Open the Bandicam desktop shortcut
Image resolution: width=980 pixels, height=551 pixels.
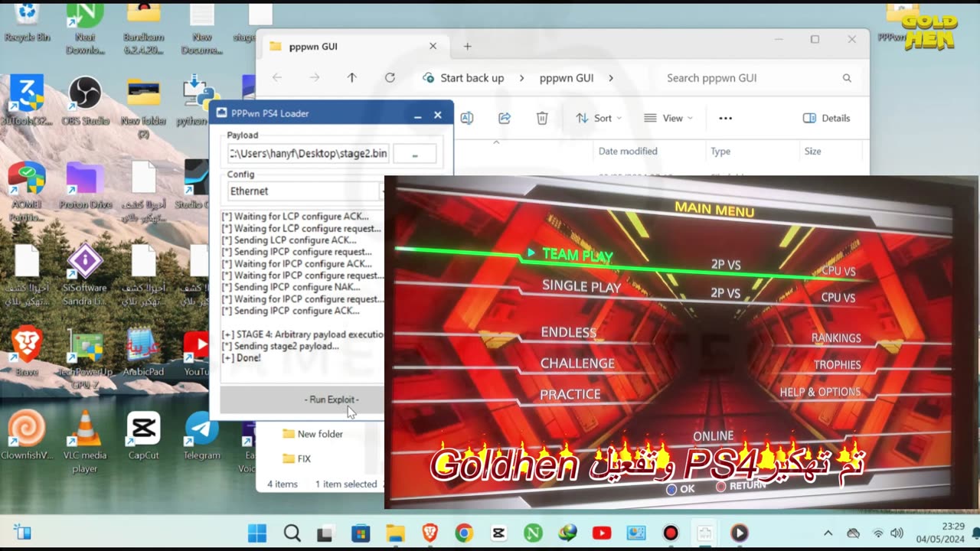click(143, 28)
